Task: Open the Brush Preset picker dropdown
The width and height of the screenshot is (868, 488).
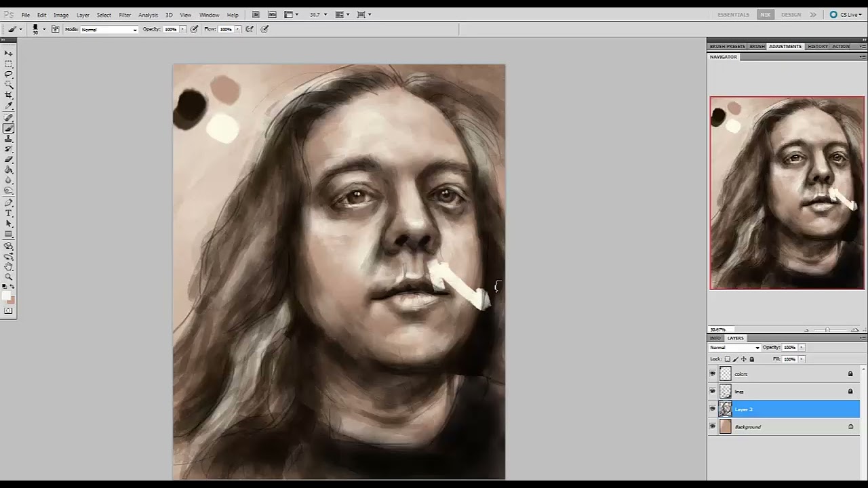Action: click(44, 29)
